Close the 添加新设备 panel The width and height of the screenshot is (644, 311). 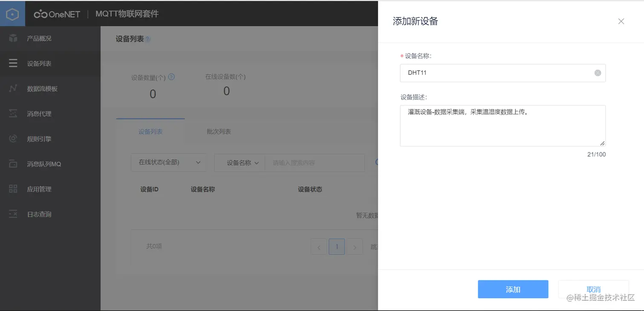(x=621, y=21)
